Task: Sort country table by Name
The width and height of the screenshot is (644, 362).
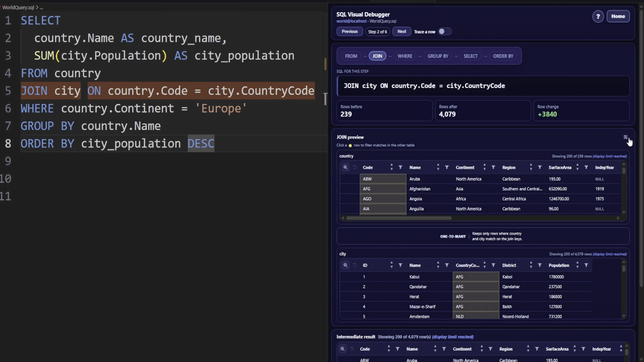Action: point(438,167)
